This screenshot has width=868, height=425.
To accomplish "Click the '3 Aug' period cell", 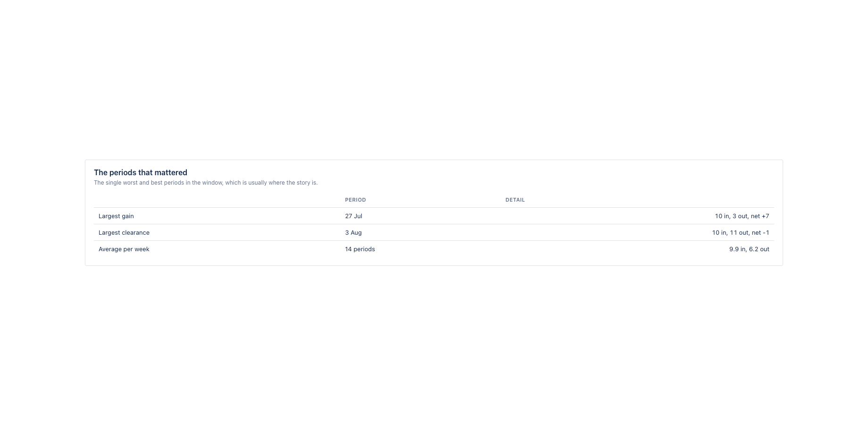I will coord(353,233).
